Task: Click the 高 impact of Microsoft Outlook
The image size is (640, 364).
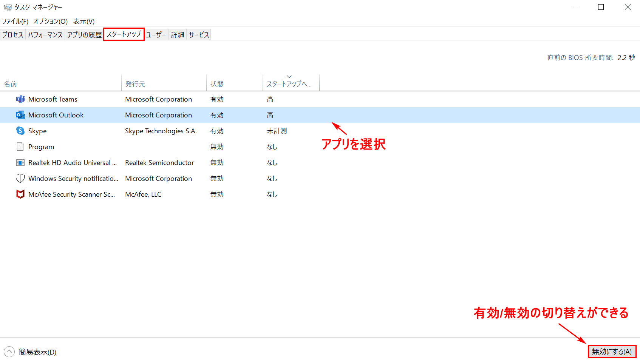Action: (270, 115)
